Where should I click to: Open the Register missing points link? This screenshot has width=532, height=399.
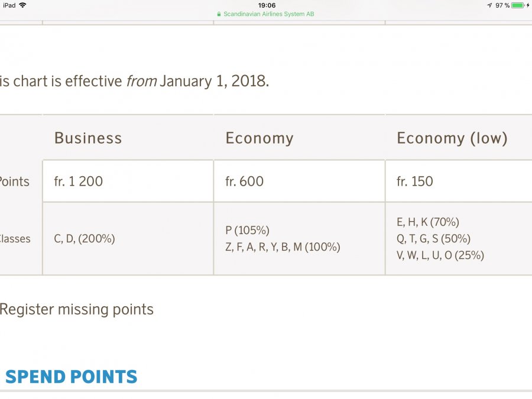click(76, 309)
